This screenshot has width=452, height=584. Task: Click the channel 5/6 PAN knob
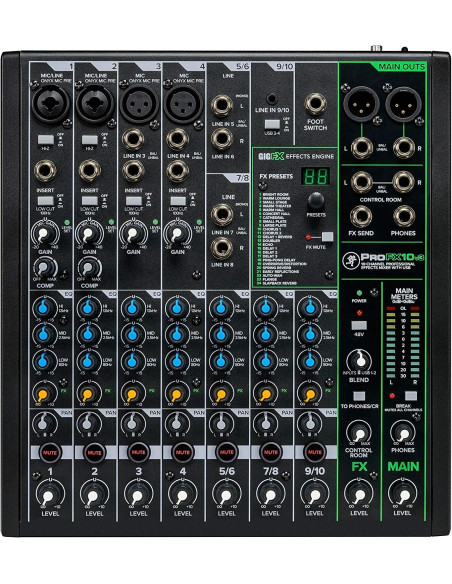pos(220,423)
